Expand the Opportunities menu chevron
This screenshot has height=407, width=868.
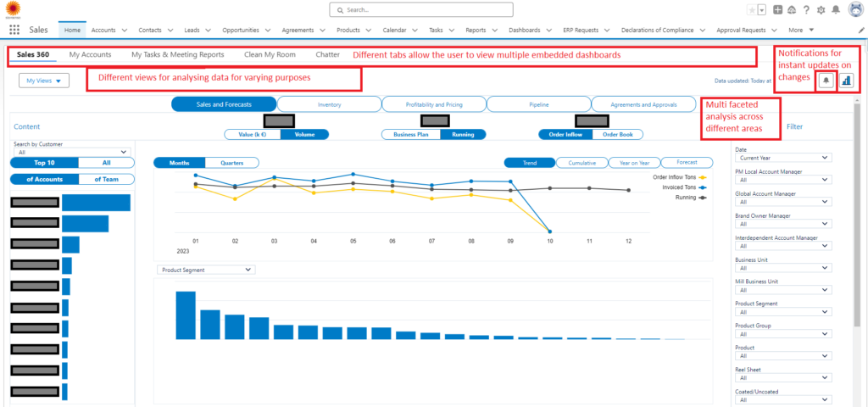(x=267, y=30)
